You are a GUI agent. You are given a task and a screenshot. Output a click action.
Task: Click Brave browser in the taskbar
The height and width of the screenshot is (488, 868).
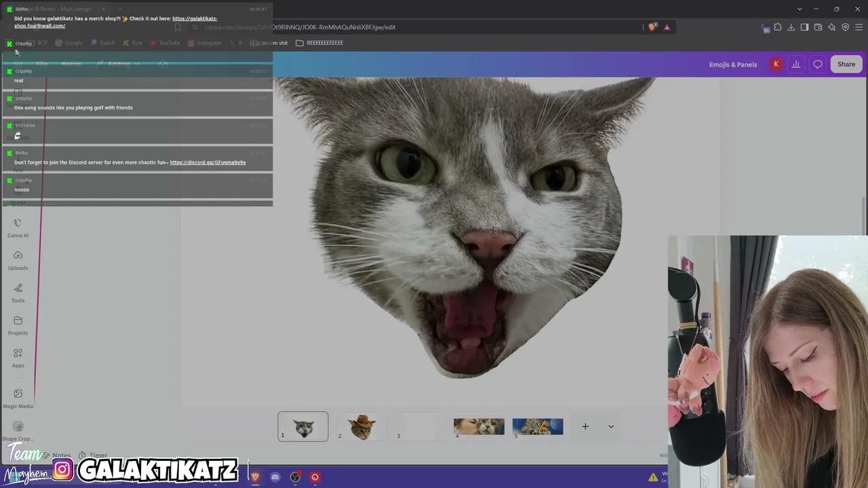tap(255, 477)
